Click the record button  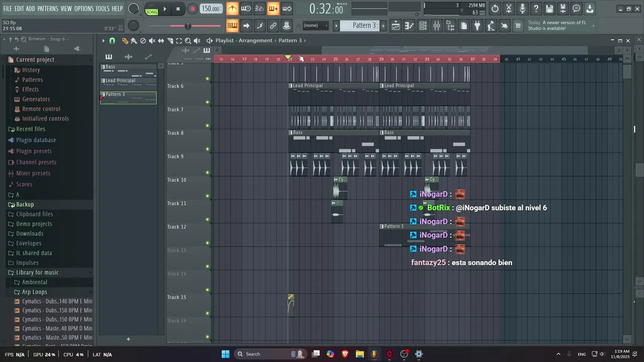[192, 9]
